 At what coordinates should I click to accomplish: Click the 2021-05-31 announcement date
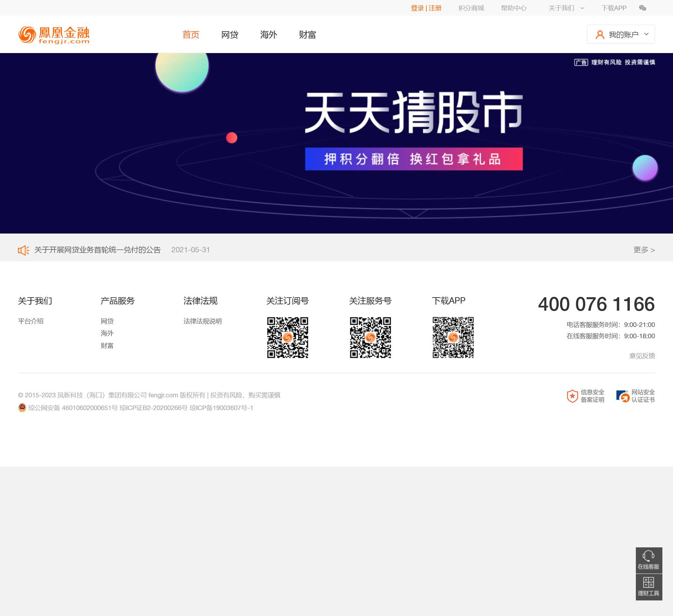point(191,250)
